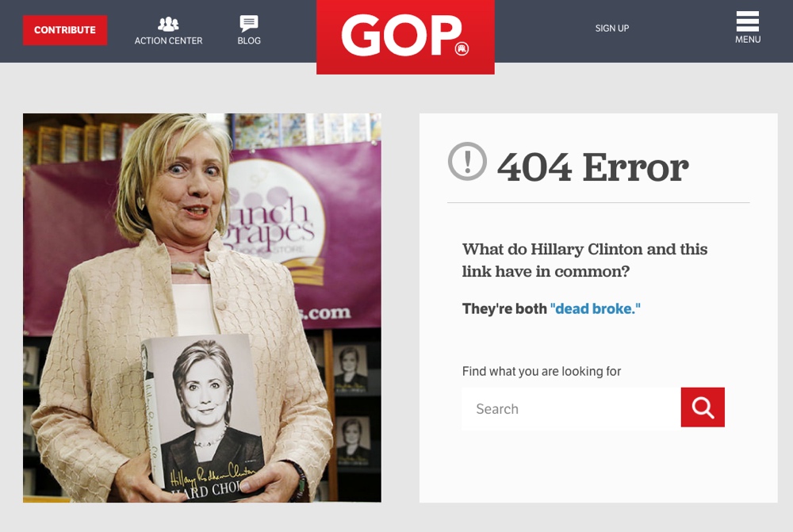The height and width of the screenshot is (532, 793).
Task: Click the Hard Choices book cover
Action: pyautogui.click(x=205, y=417)
